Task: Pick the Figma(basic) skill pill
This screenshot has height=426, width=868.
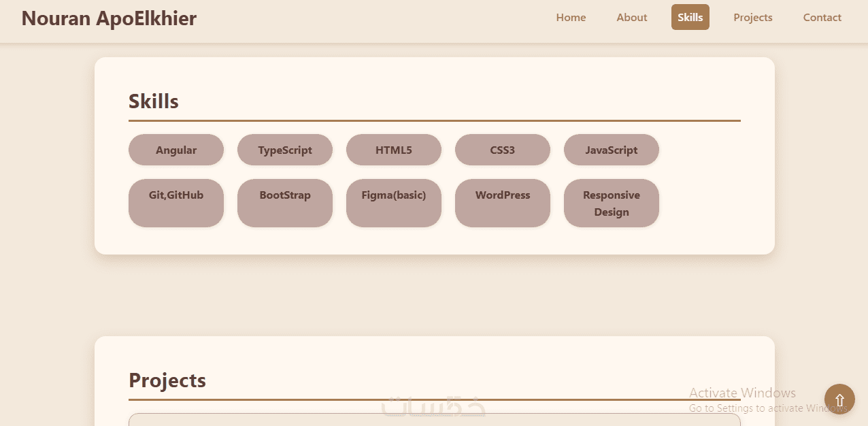Action: click(x=394, y=203)
